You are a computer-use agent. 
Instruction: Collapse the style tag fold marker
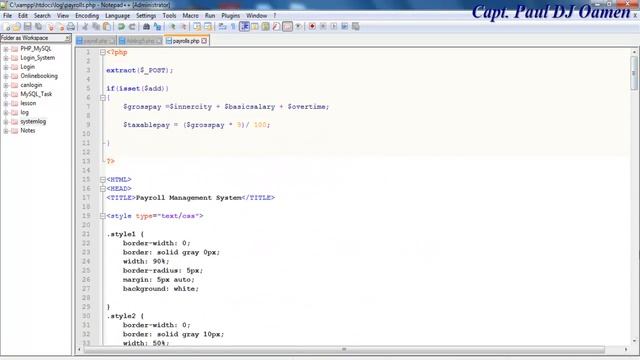[x=103, y=216]
